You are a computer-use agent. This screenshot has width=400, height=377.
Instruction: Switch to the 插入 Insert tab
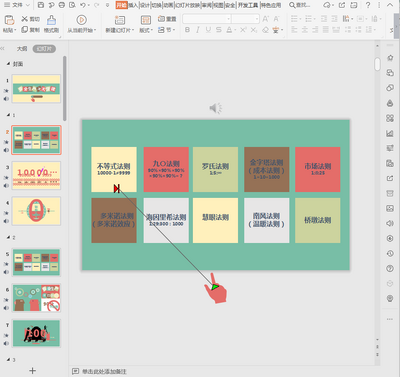[133, 5]
